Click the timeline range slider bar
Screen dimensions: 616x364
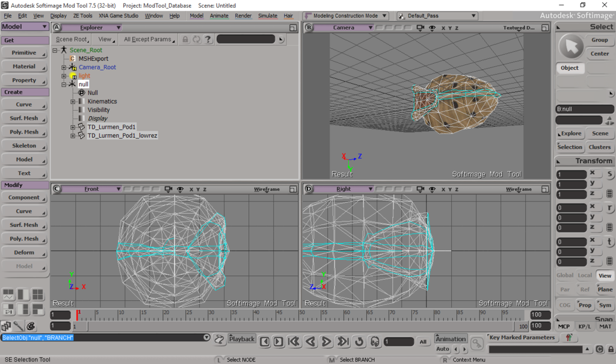click(301, 326)
